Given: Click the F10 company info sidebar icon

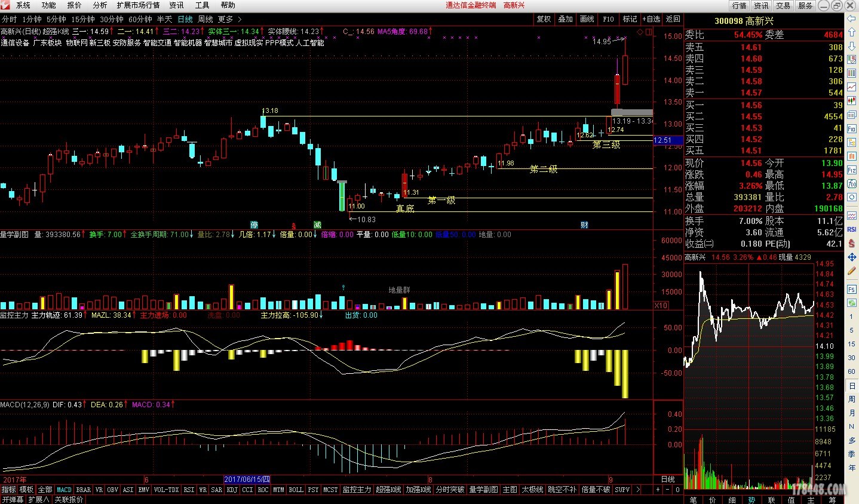Looking at the screenshot, I should click(x=852, y=129).
